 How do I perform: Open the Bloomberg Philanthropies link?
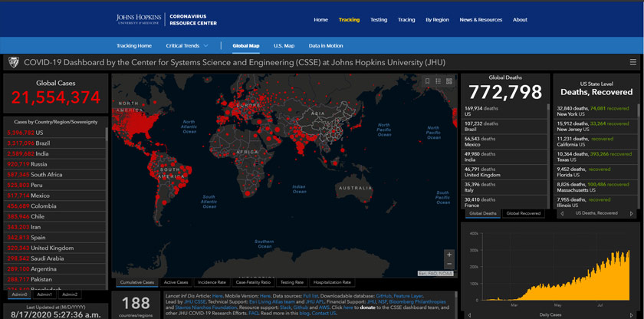click(x=417, y=302)
